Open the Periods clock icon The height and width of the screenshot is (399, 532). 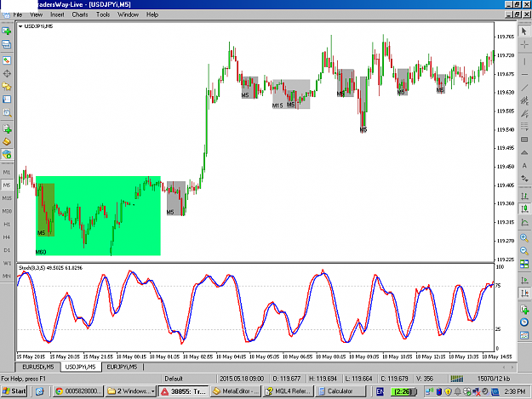click(x=524, y=322)
